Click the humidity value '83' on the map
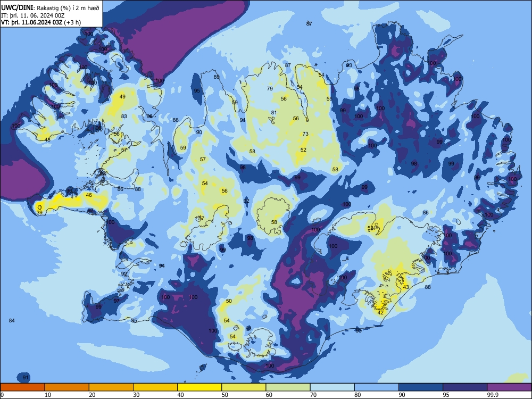The width and height of the screenshot is (532, 399). click(124, 117)
